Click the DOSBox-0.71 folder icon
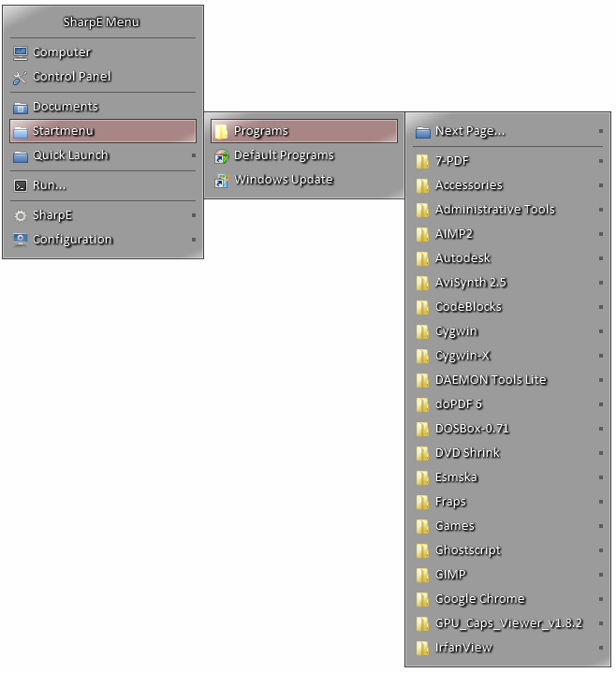The width and height of the screenshot is (616, 673). 422,430
